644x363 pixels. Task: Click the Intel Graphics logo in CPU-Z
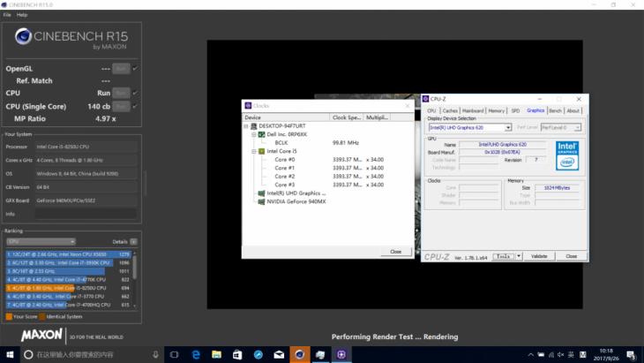[567, 155]
